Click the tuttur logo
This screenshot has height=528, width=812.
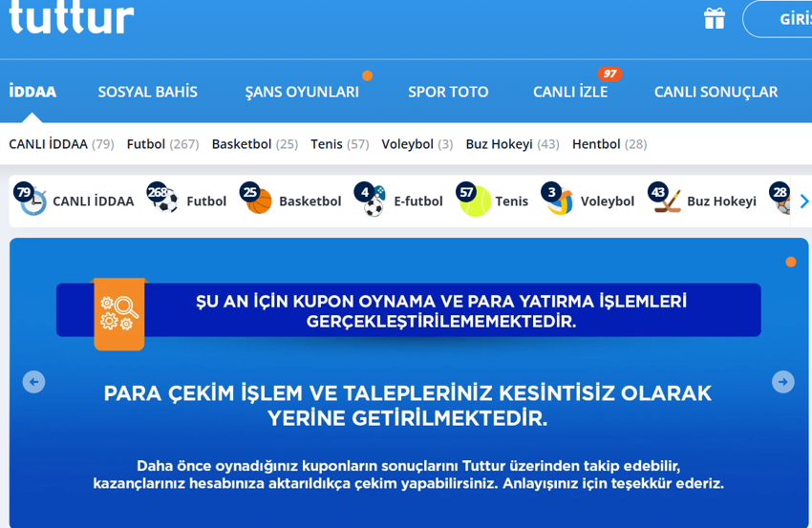coord(72,16)
